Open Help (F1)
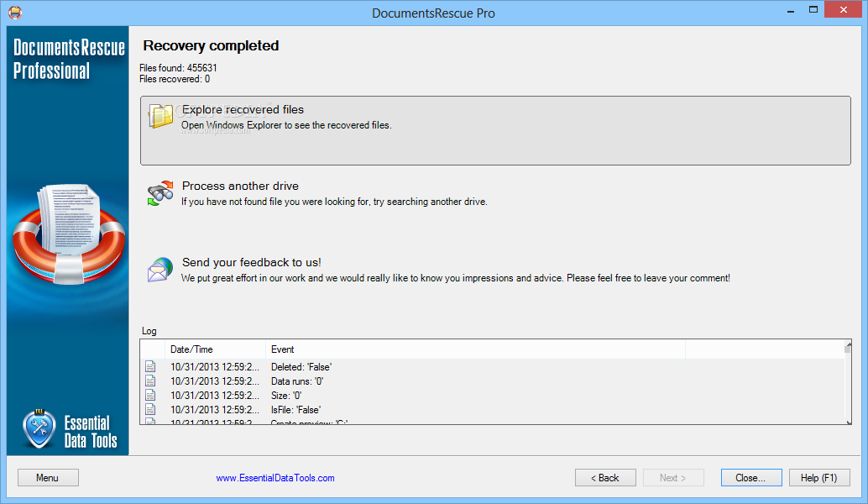 819,477
